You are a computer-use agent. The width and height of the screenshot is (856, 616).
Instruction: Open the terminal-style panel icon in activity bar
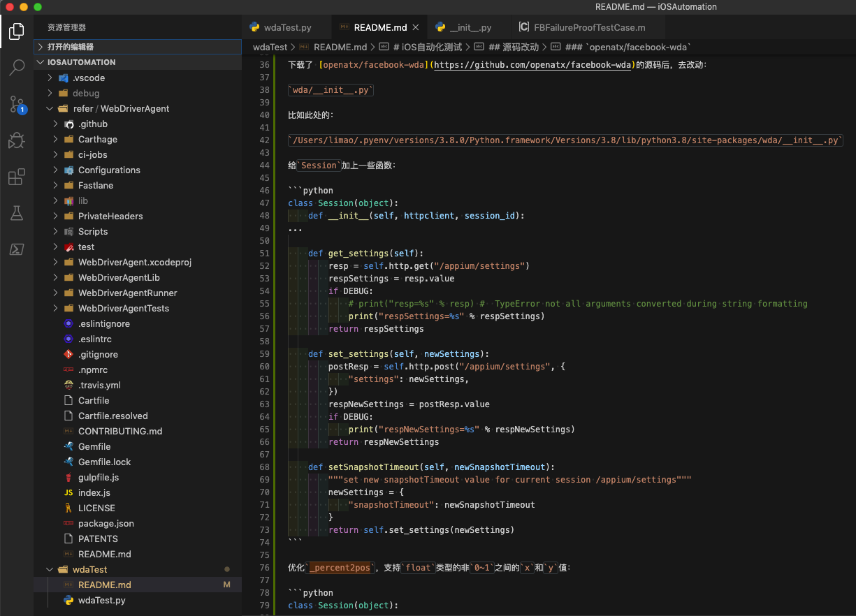pyautogui.click(x=17, y=249)
